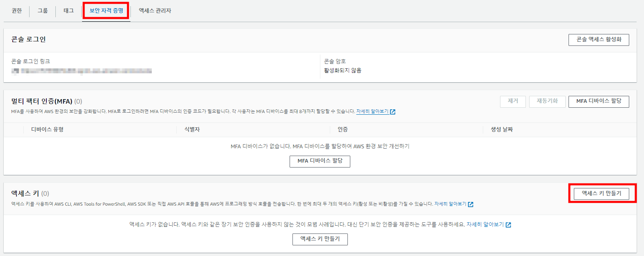Click the blurred console sign-in link

pyautogui.click(x=87, y=71)
